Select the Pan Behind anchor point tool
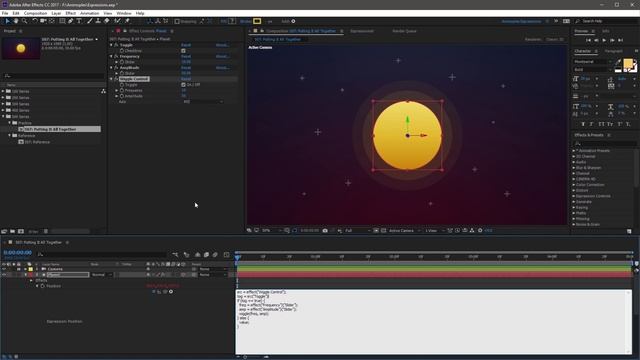 (x=52, y=21)
